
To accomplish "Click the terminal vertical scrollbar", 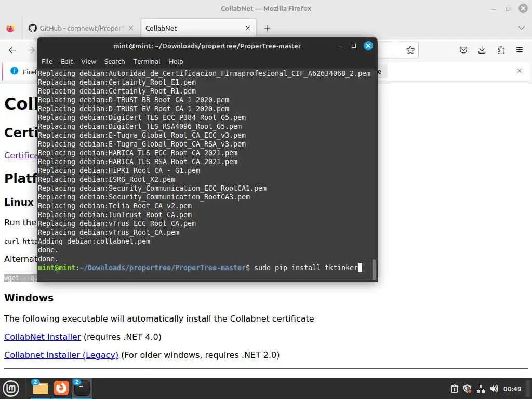I will click(374, 270).
